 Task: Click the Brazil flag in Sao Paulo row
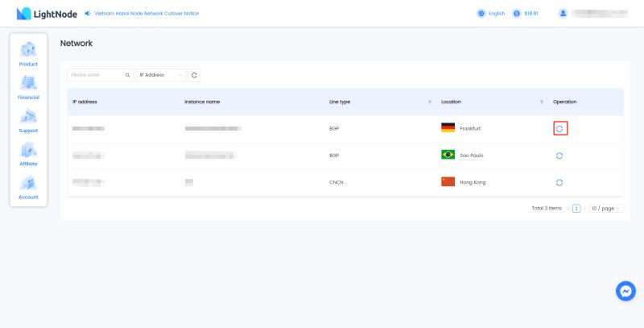click(x=448, y=155)
